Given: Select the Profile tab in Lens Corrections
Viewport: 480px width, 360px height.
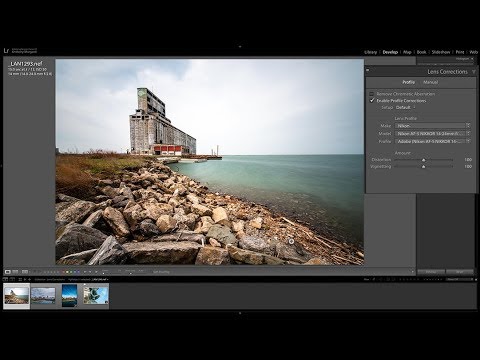Looking at the screenshot, I should 408,82.
